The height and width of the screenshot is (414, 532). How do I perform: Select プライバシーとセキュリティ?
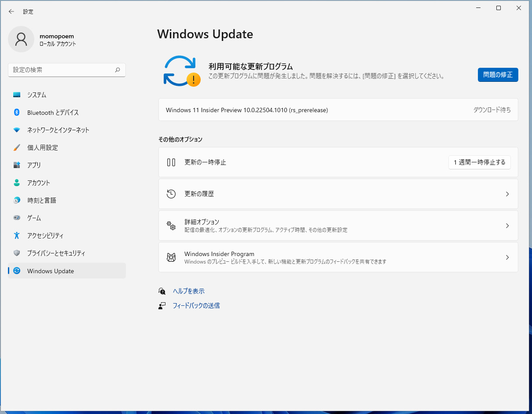pyautogui.click(x=67, y=253)
